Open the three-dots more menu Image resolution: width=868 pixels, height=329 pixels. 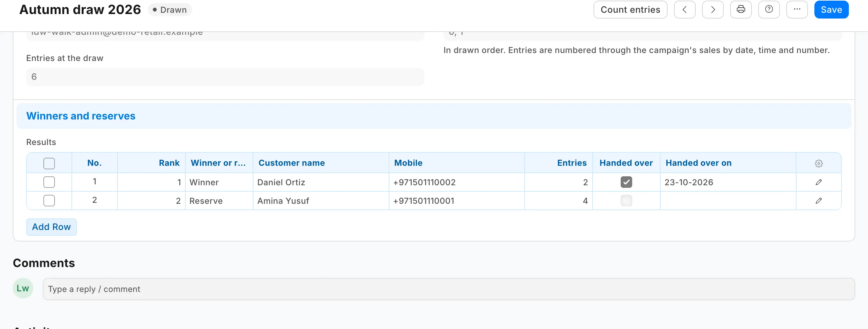click(x=797, y=10)
